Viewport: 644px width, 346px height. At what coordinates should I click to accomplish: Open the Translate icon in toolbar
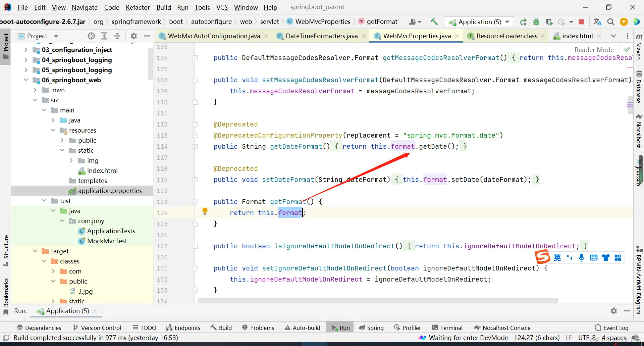coord(597,22)
